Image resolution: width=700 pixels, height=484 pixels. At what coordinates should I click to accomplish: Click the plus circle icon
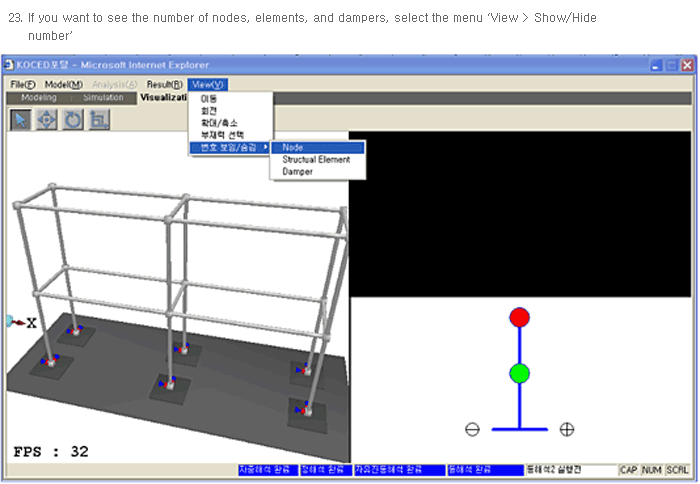(566, 429)
